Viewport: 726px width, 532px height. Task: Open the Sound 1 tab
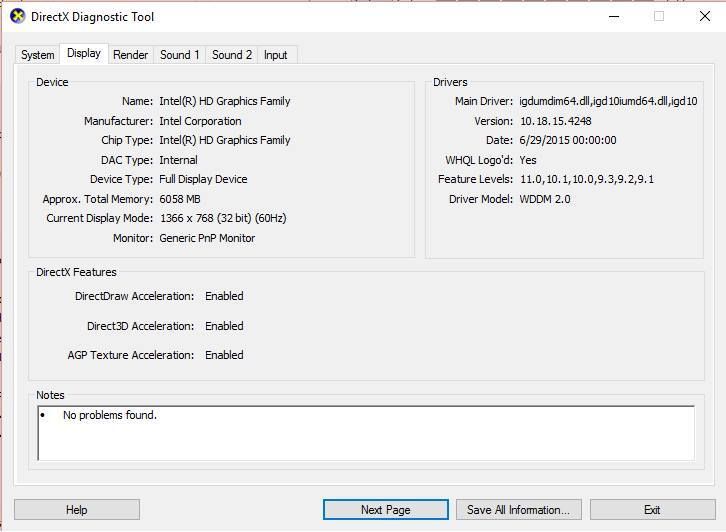click(180, 55)
